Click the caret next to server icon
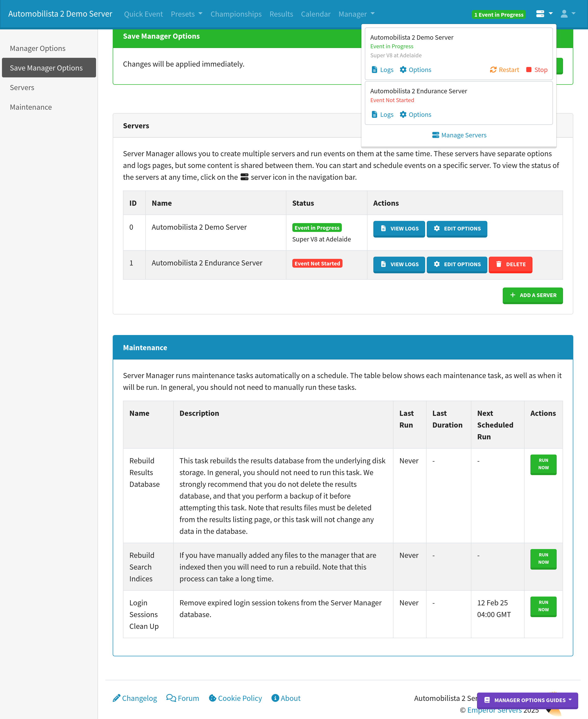The height and width of the screenshot is (719, 588). pos(551,13)
